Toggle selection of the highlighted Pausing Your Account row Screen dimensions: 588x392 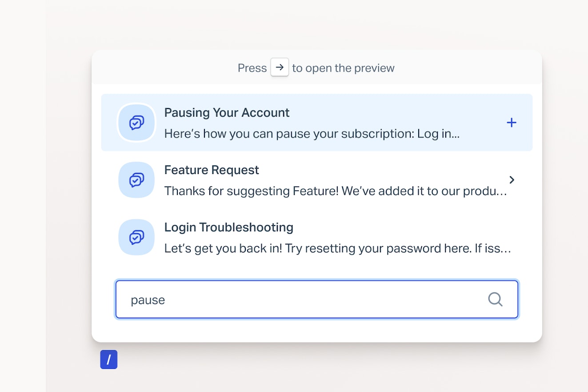point(311,122)
